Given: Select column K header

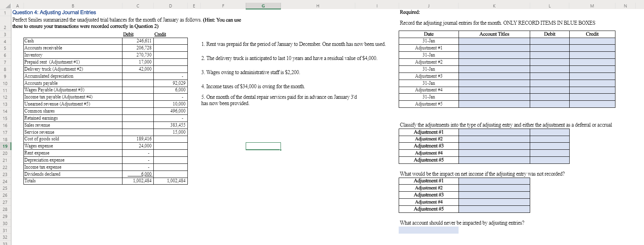Looking at the screenshot, I should (x=494, y=5).
